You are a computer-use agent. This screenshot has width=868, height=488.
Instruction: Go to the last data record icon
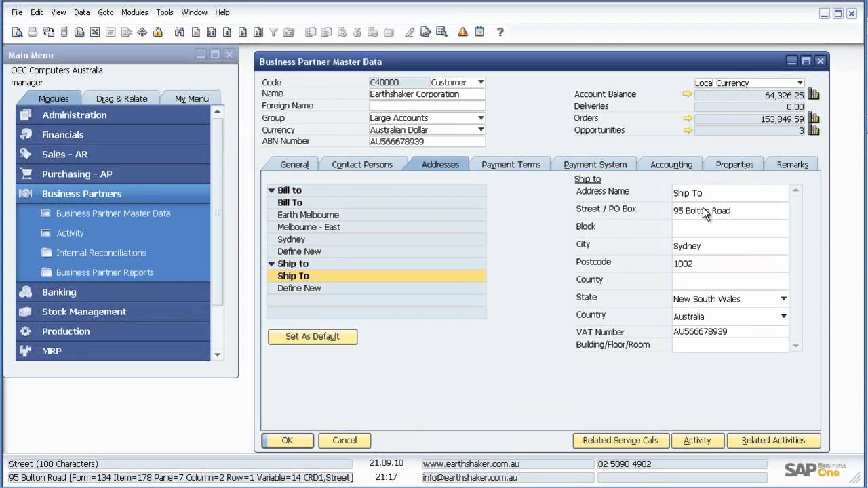(x=258, y=32)
